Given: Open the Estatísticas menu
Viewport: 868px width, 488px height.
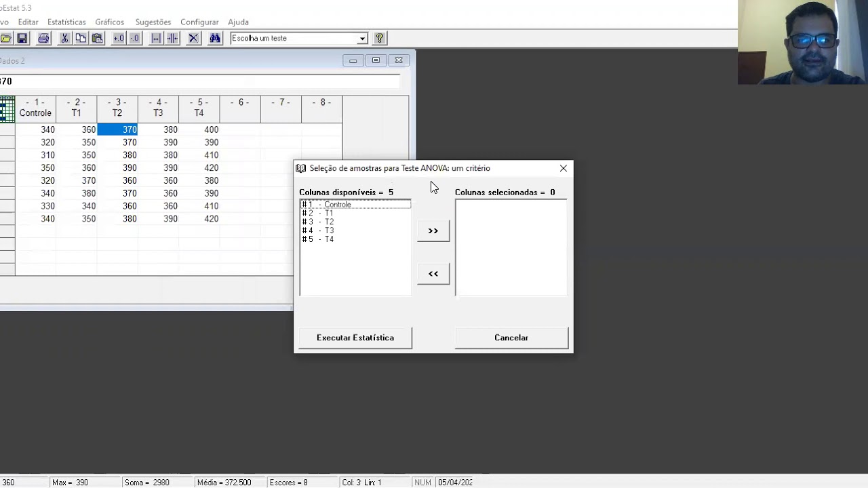Looking at the screenshot, I should 66,22.
